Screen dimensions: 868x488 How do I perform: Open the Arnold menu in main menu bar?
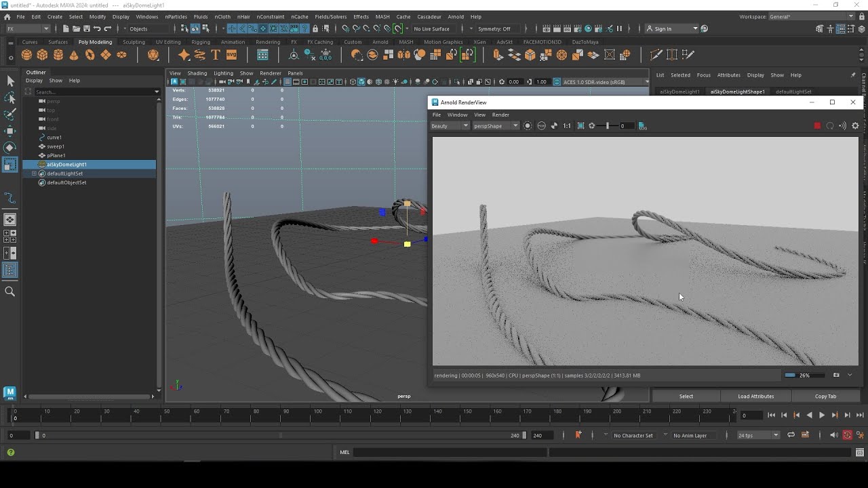coord(456,16)
